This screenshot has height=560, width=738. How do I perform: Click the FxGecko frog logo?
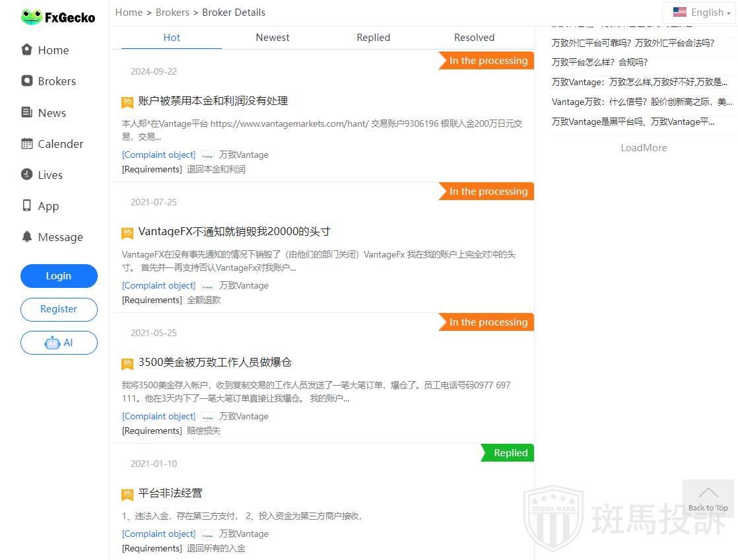click(31, 17)
